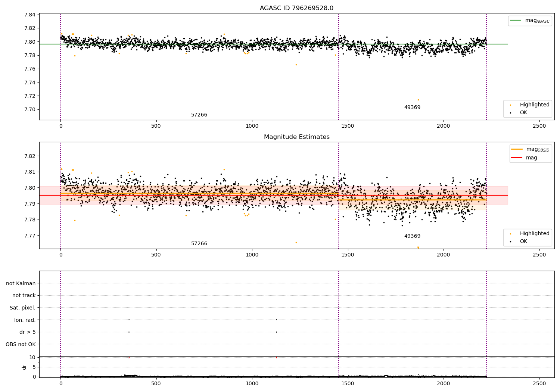
Task: Click 'OK' legend entry in the middle plot
Action: pos(519,241)
